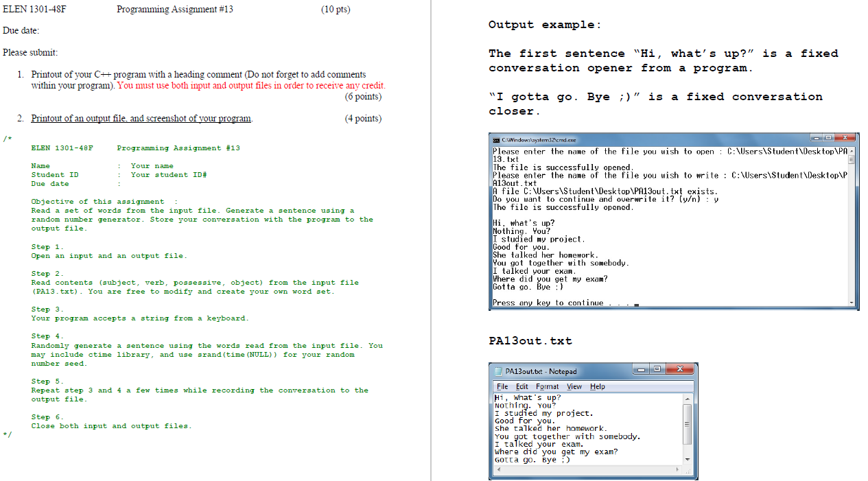Open the Help menu in Notepad

click(598, 386)
